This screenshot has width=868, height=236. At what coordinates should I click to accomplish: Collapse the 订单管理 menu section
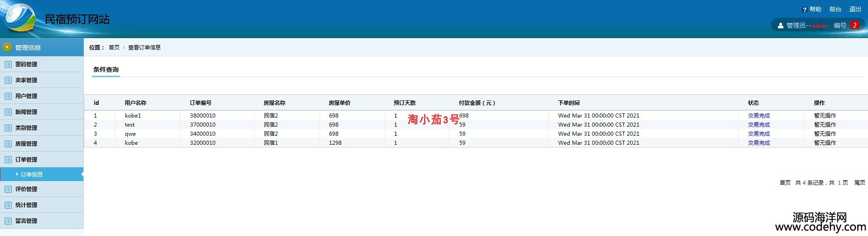26,160
